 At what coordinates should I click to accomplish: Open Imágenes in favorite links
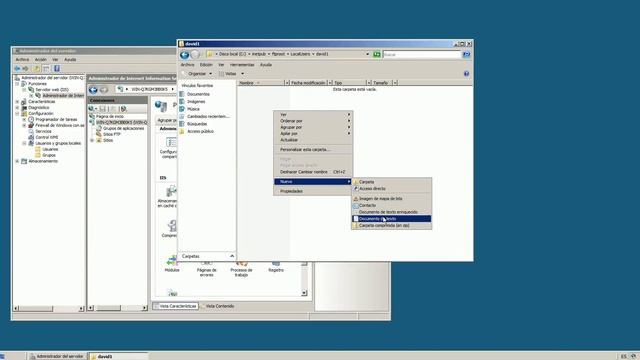196,102
